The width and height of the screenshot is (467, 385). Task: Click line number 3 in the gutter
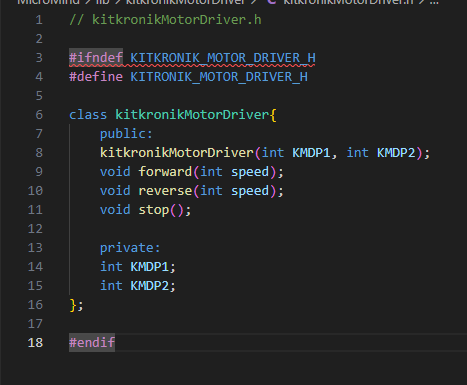click(39, 58)
